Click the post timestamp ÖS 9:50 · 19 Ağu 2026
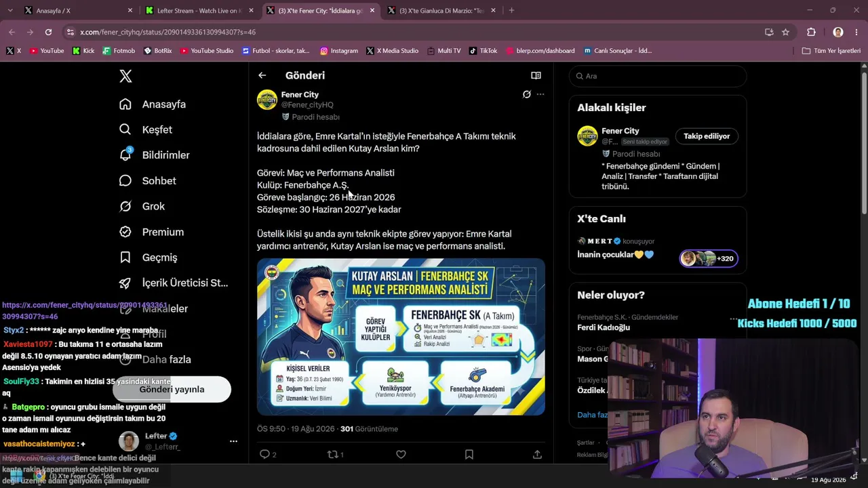This screenshot has height=488, width=868. 296,429
